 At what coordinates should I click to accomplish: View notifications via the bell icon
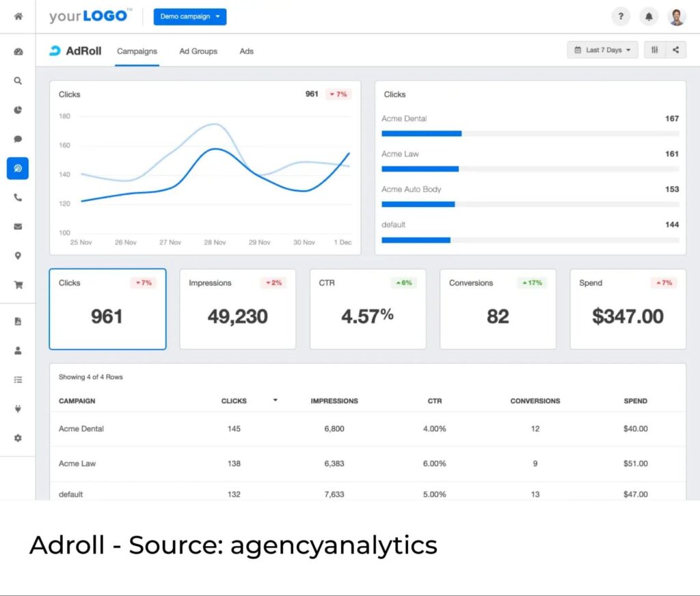[x=649, y=16]
